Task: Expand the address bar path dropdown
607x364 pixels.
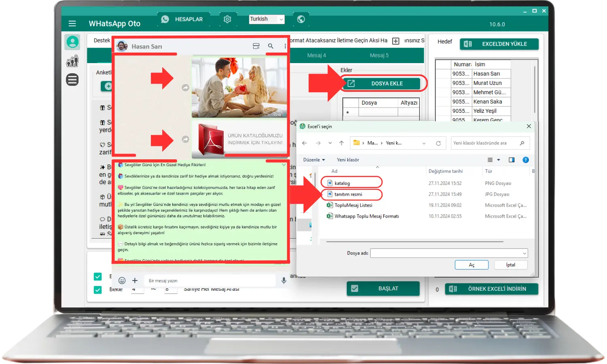Action: click(424, 143)
